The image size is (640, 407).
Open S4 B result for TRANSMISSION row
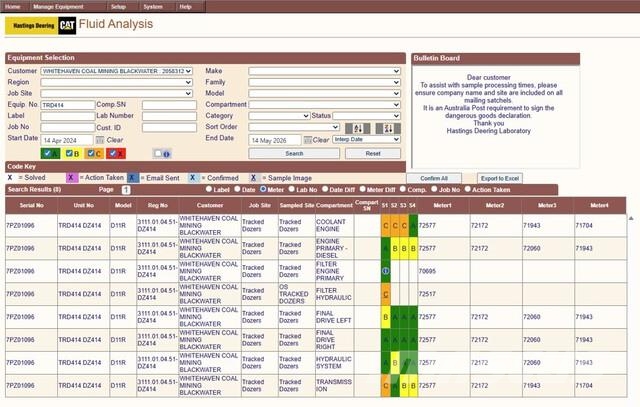[413, 385]
